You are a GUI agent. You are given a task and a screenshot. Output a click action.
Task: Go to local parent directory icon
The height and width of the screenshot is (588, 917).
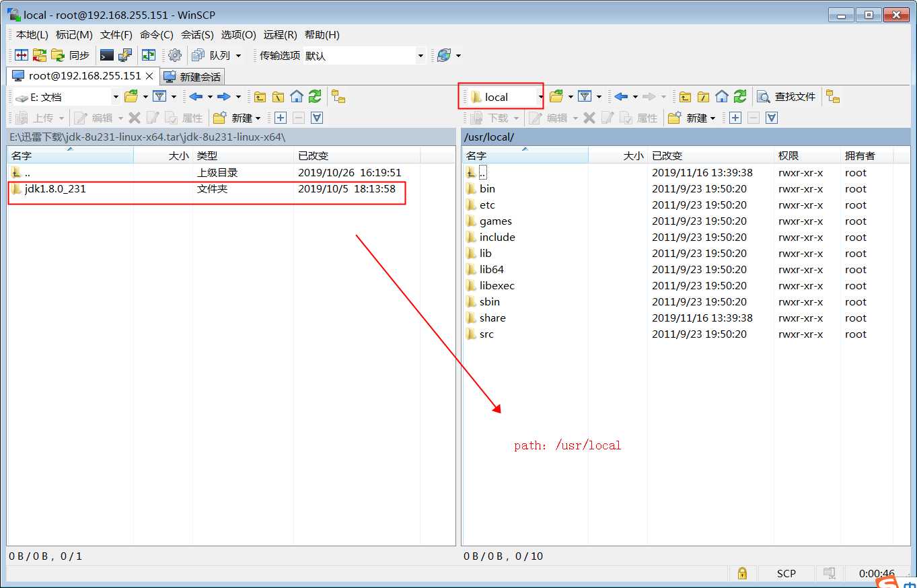(260, 97)
